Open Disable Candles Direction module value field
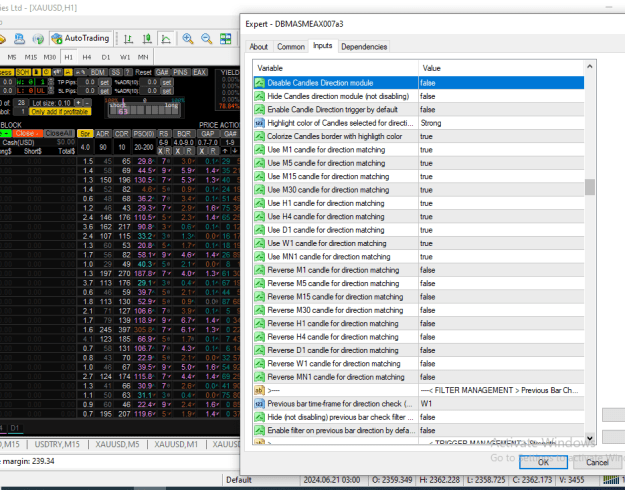The image size is (625, 490). [501, 83]
